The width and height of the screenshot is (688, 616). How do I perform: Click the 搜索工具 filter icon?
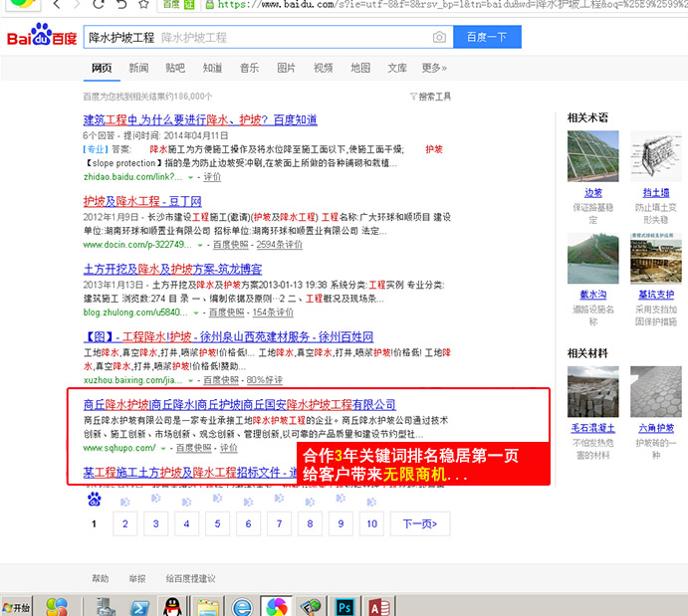[x=413, y=97]
